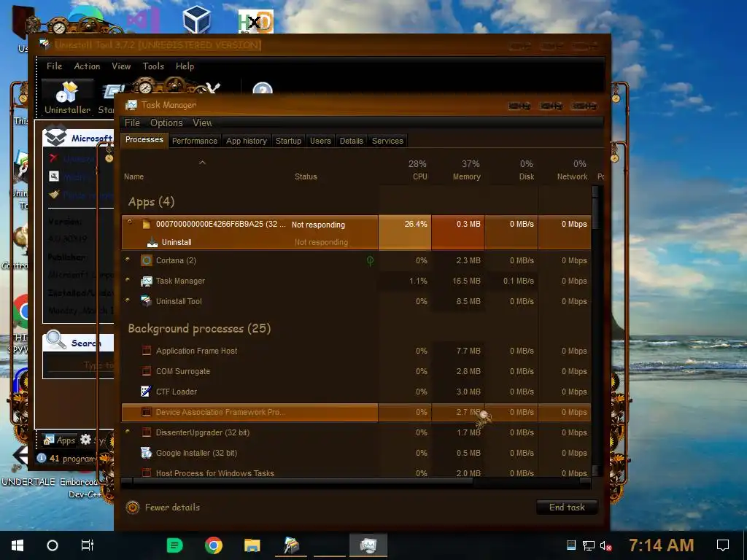This screenshot has height=560, width=747.
Task: Collapse the not responding 0007000 app row
Action: [130, 222]
